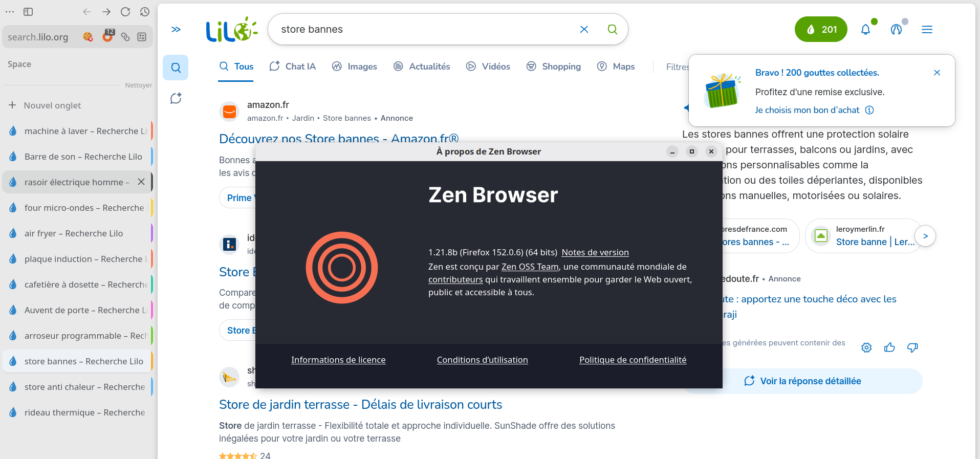Clear the search field with the X
Viewport: 980px width, 459px height.
coord(584,29)
